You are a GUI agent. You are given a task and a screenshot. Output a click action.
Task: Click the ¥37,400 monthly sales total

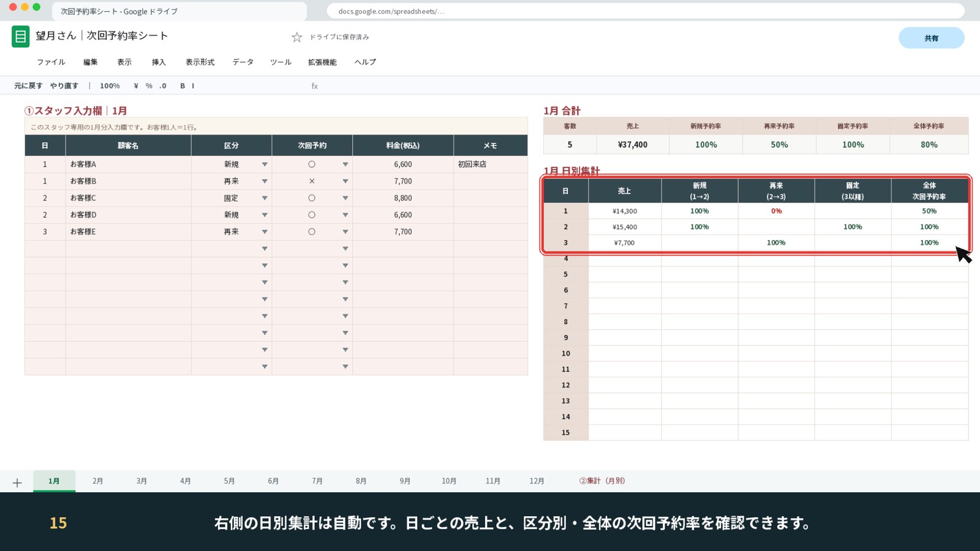tap(633, 145)
